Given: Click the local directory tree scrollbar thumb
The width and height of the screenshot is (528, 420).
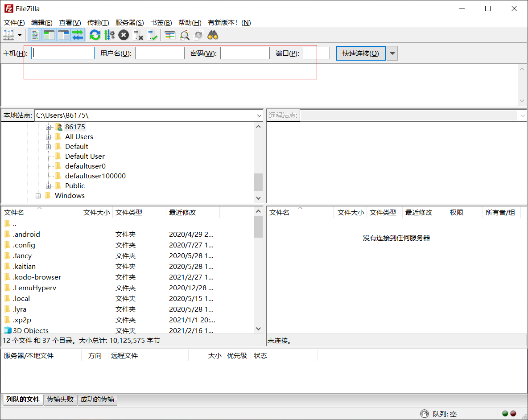Looking at the screenshot, I should pos(258,182).
